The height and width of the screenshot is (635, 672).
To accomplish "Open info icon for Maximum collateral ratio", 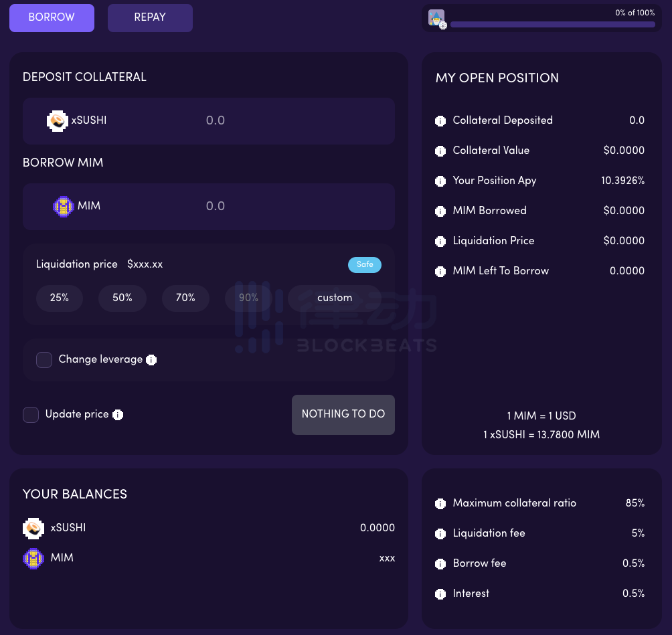I will pos(440,504).
